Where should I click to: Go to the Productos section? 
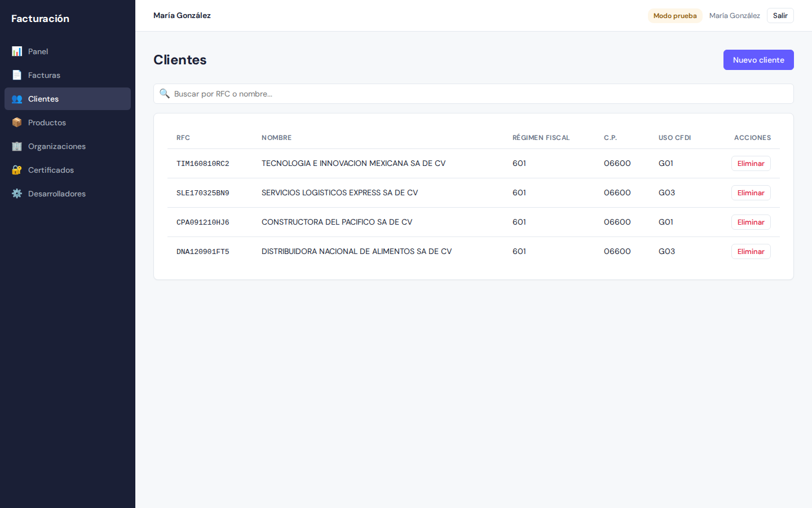(47, 122)
